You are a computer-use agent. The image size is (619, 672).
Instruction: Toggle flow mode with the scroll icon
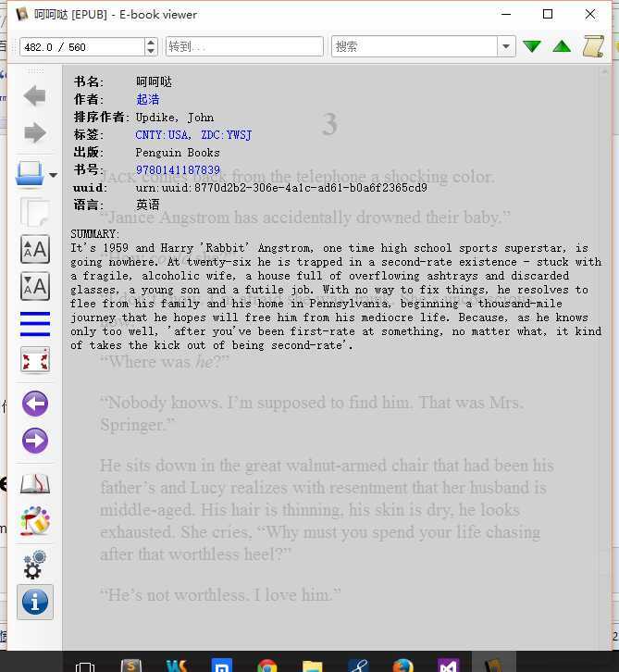pos(593,46)
